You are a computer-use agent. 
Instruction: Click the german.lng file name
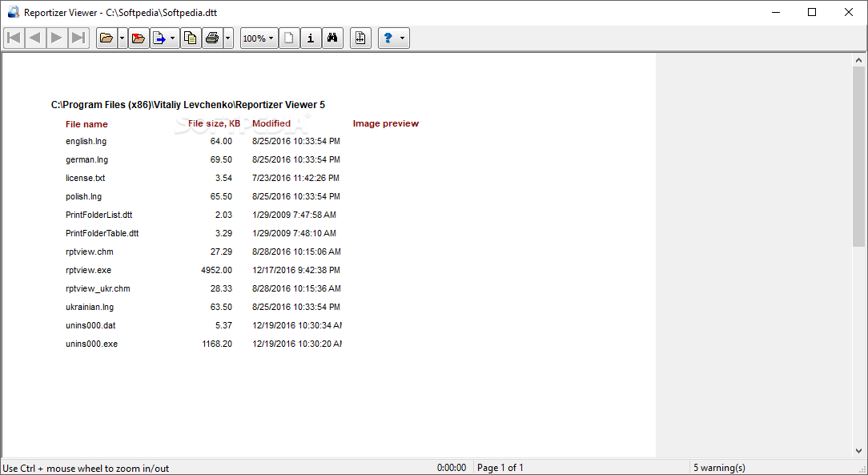coord(87,159)
